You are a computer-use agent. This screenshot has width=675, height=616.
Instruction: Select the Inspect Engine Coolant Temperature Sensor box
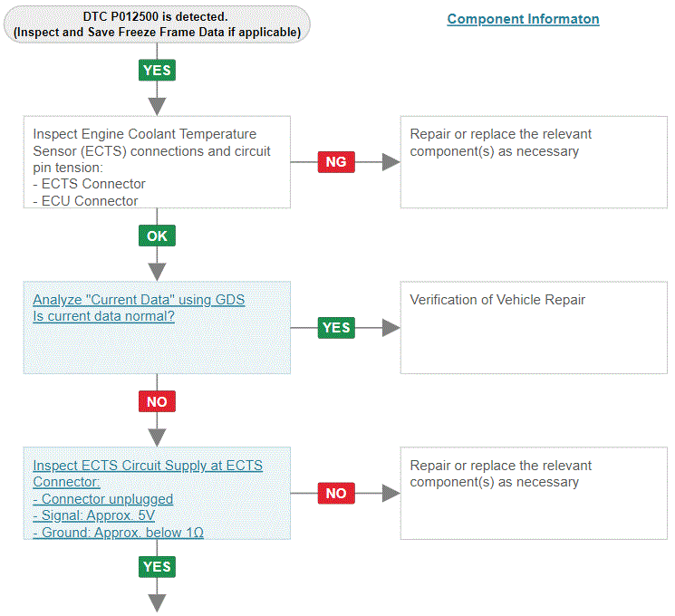[x=157, y=162]
